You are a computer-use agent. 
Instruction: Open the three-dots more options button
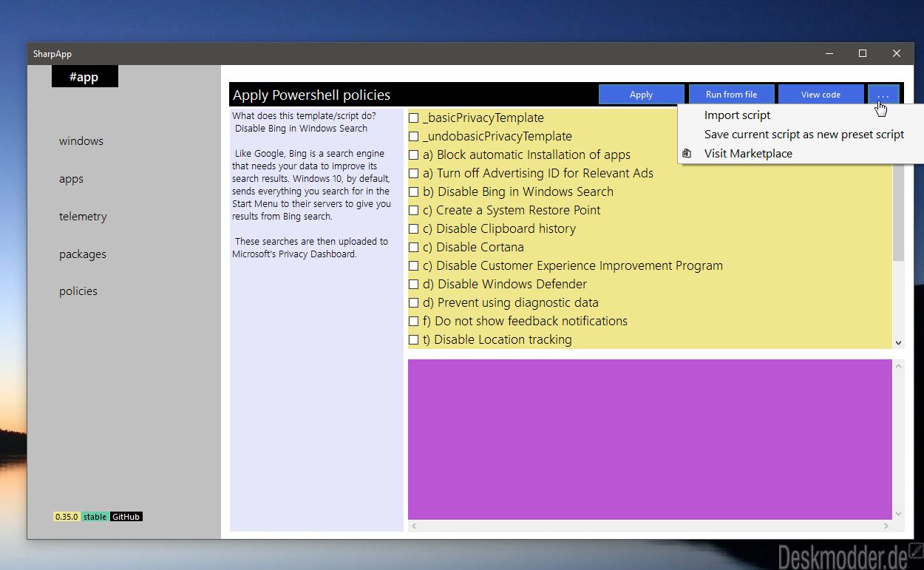pos(883,95)
